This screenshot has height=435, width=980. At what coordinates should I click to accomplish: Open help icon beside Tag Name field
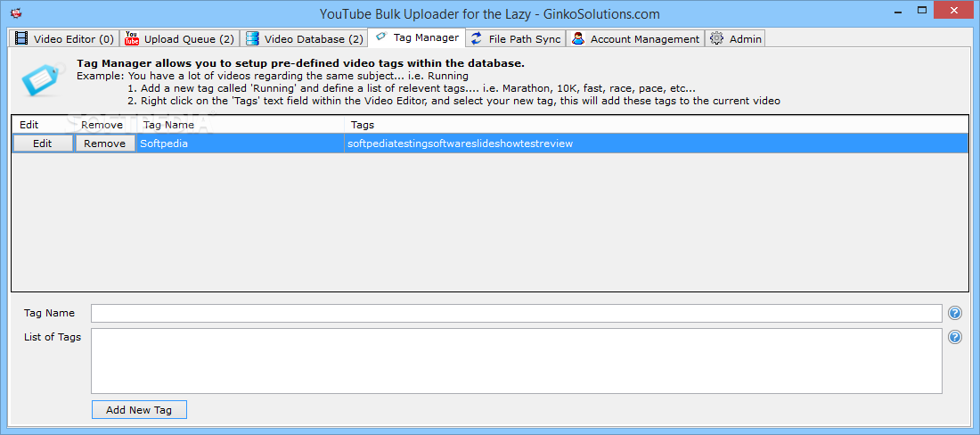[954, 313]
